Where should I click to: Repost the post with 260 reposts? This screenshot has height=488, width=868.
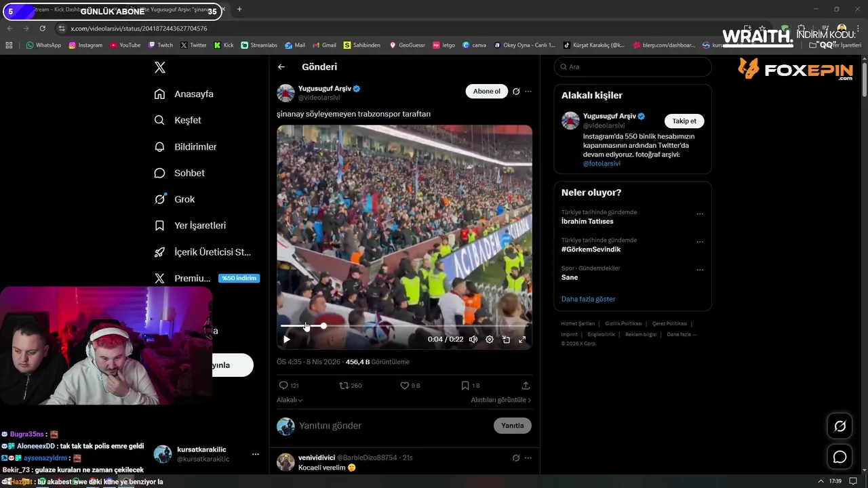(x=351, y=385)
